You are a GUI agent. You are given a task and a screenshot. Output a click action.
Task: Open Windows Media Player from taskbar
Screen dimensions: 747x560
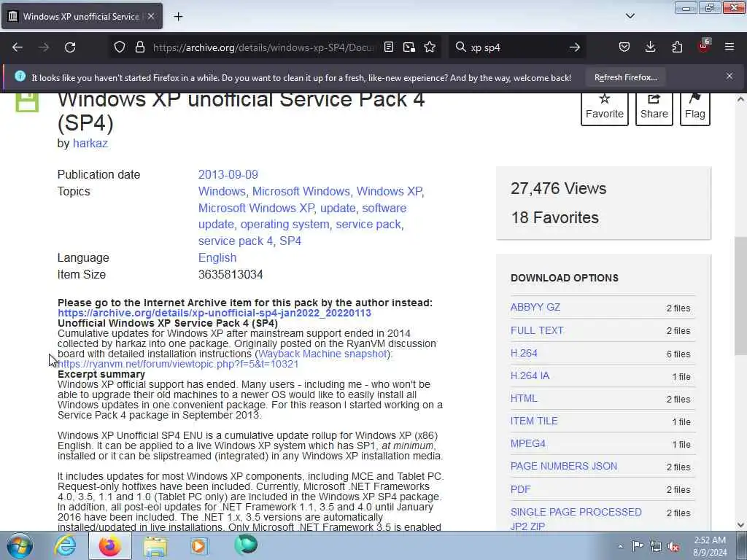pos(199,545)
